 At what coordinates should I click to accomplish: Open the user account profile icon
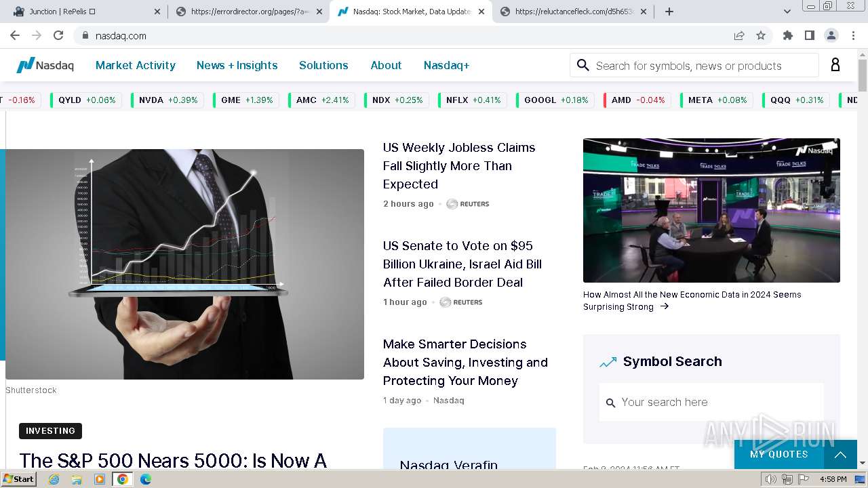835,64
